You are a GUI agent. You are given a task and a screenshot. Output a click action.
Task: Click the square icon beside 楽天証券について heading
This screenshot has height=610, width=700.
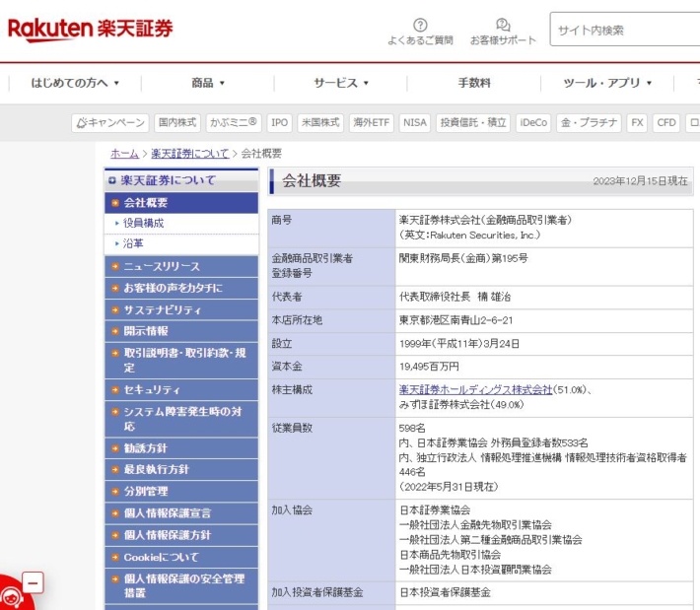(112, 180)
